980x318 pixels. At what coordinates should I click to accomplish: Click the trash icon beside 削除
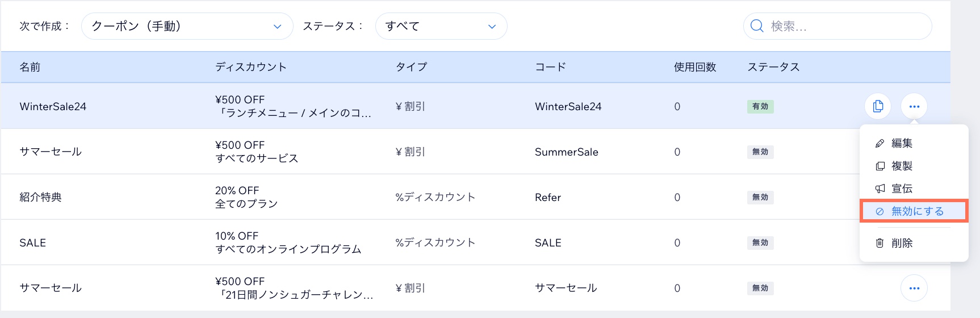[880, 243]
